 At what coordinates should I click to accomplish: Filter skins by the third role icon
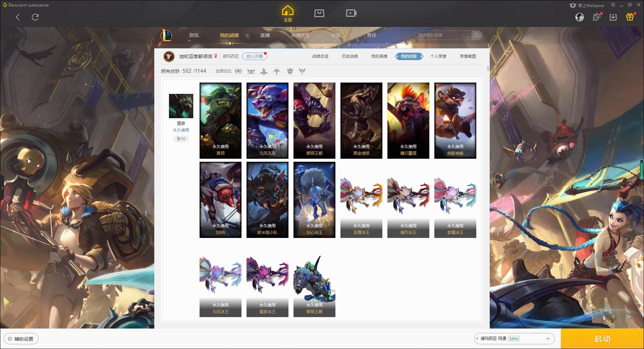(x=264, y=71)
